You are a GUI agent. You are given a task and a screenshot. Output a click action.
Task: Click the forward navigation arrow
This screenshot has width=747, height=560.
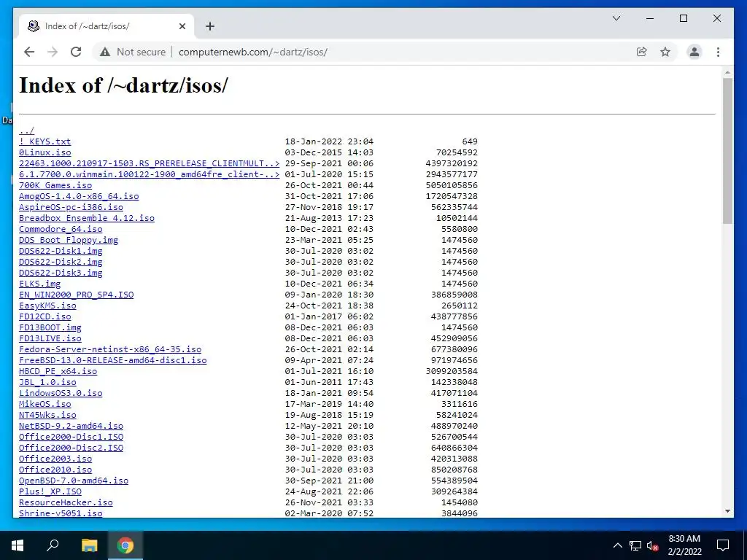click(53, 52)
